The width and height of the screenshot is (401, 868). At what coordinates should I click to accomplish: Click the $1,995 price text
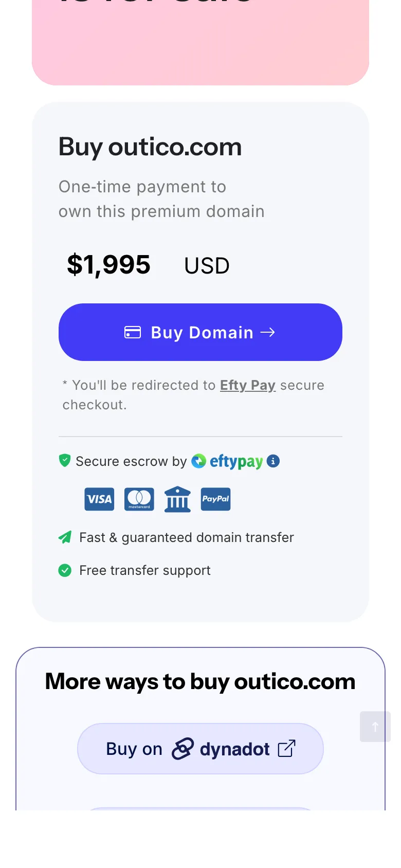click(x=108, y=265)
